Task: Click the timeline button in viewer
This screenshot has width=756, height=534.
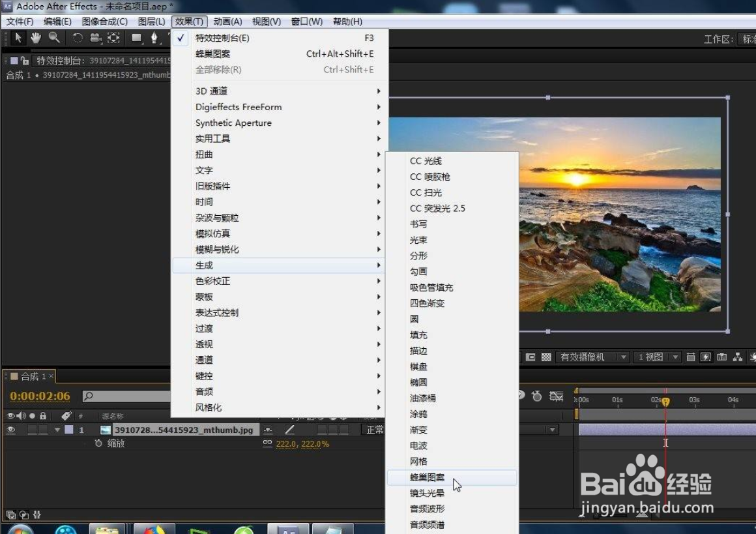Action: 721,357
